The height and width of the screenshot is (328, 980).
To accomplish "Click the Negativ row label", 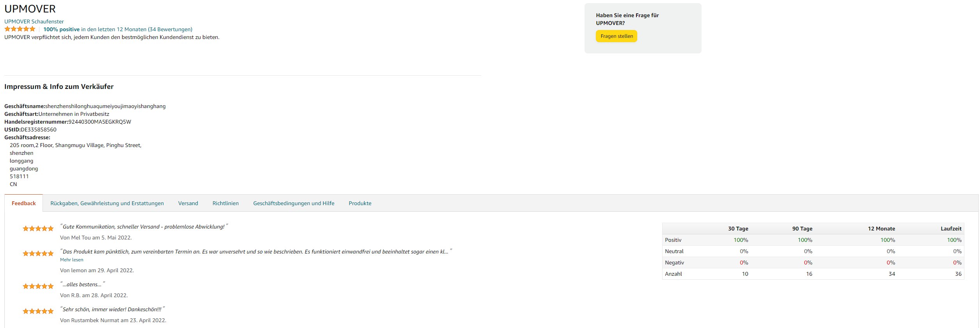I will [x=675, y=262].
